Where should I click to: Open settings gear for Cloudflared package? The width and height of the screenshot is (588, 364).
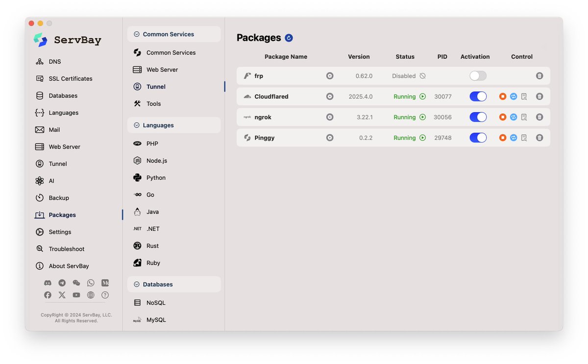(x=330, y=97)
